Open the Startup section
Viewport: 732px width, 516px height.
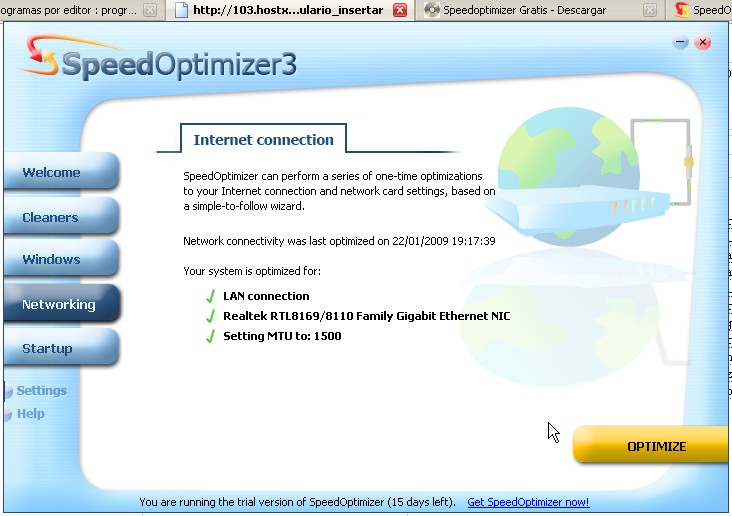click(61, 348)
